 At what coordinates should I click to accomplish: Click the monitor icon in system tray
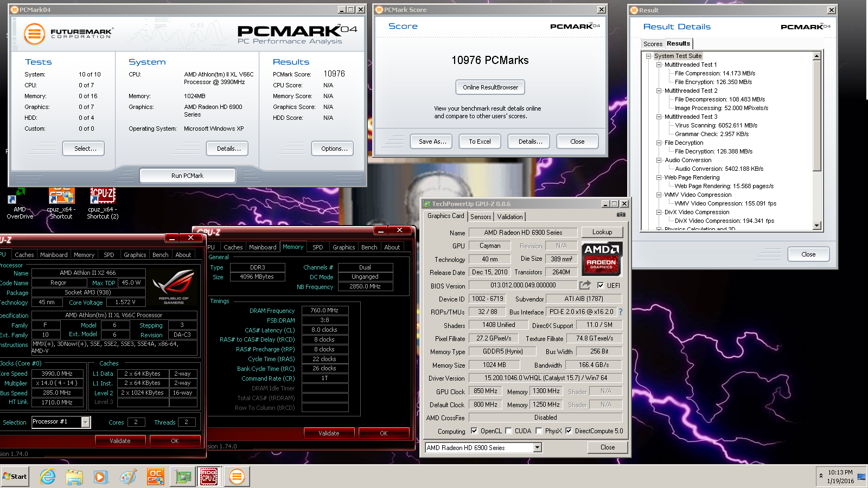[861, 477]
